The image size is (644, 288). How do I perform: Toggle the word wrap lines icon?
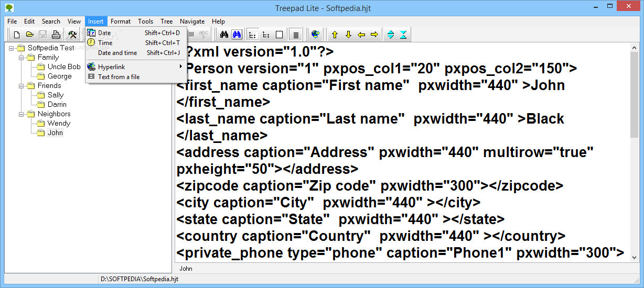296,35
